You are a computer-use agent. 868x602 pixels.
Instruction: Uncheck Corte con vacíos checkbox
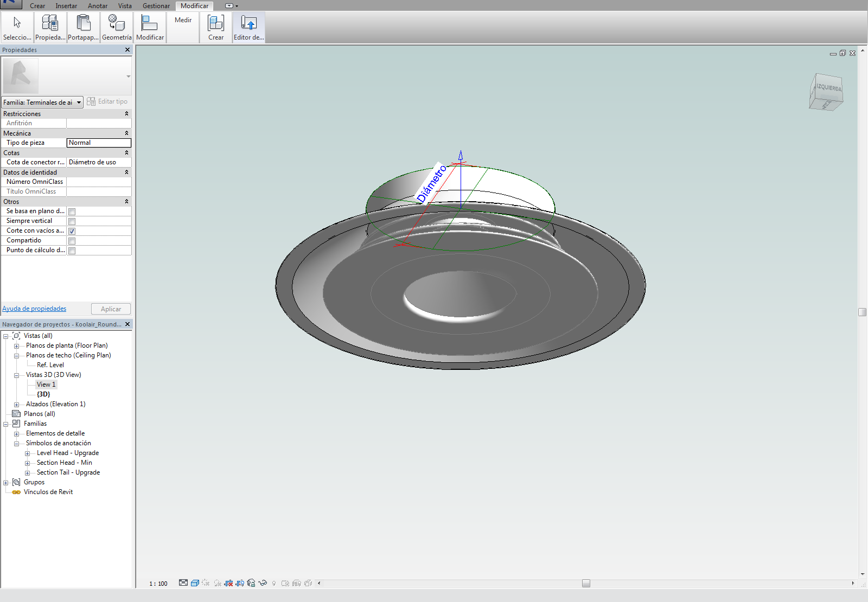click(x=72, y=231)
